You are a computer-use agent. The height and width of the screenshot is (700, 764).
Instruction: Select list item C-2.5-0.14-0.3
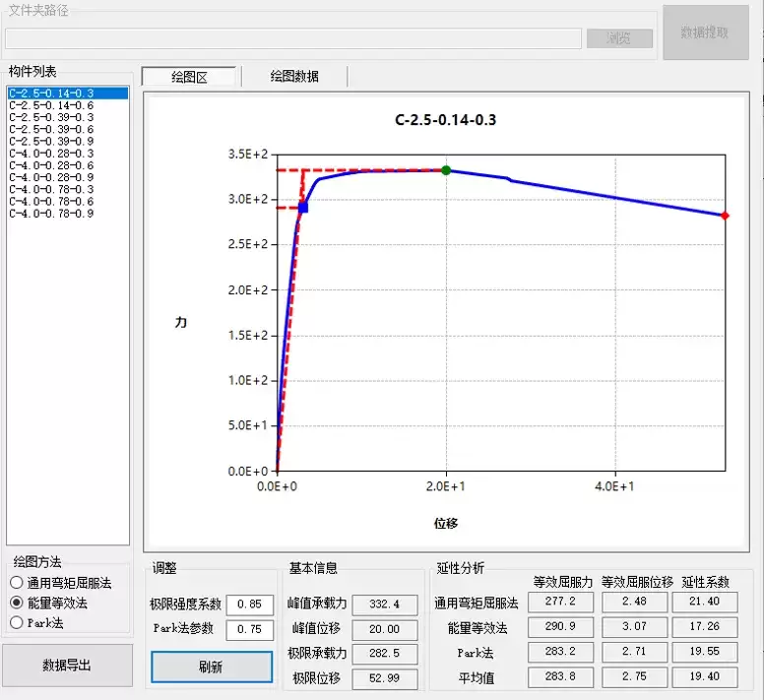(x=68, y=94)
